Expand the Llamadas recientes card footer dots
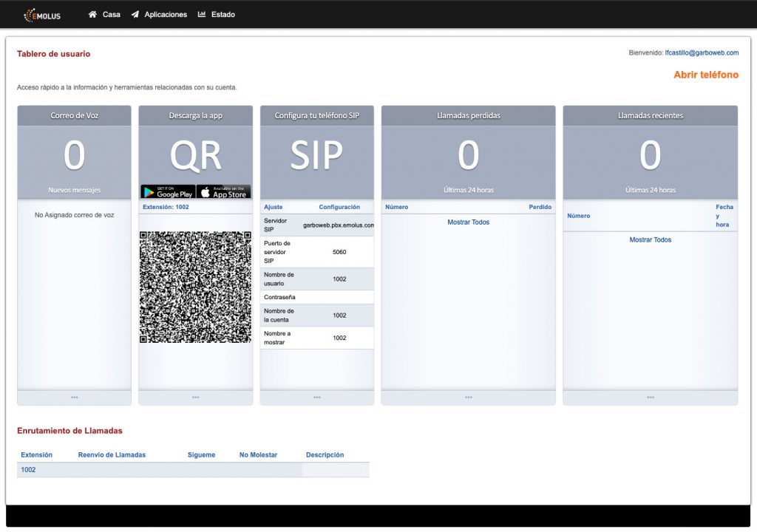The image size is (757, 532). (x=651, y=398)
